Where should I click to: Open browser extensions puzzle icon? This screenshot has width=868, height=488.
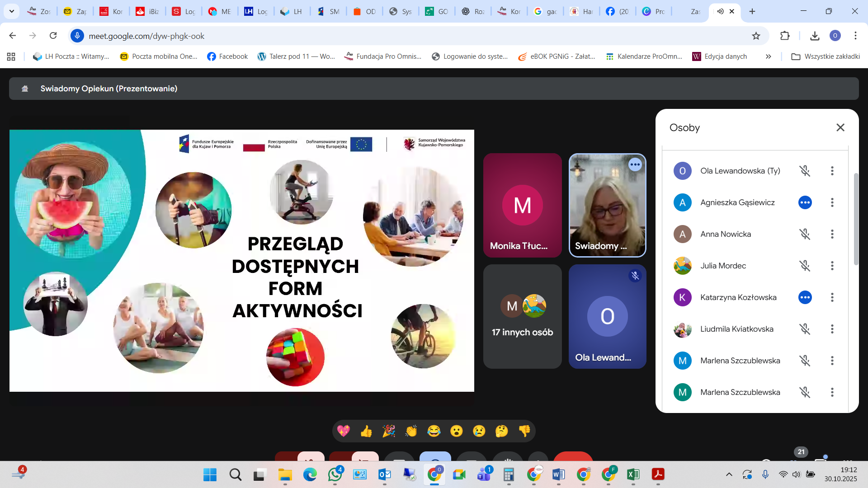(785, 36)
